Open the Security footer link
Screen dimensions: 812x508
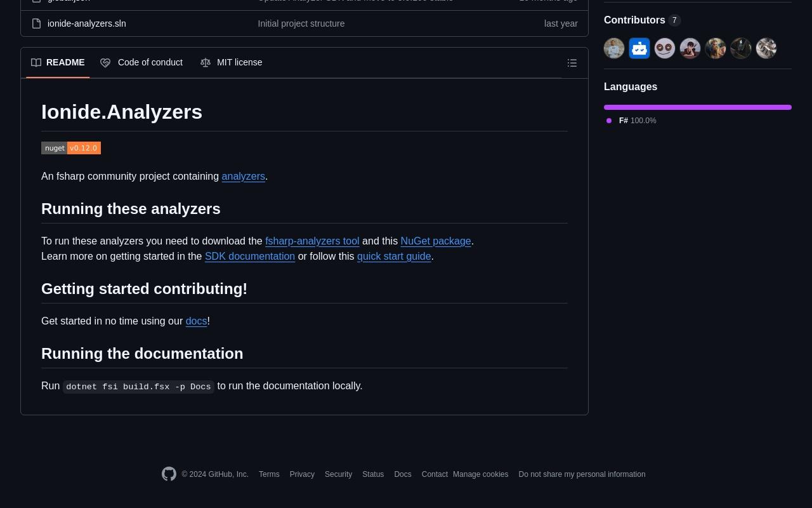338,474
